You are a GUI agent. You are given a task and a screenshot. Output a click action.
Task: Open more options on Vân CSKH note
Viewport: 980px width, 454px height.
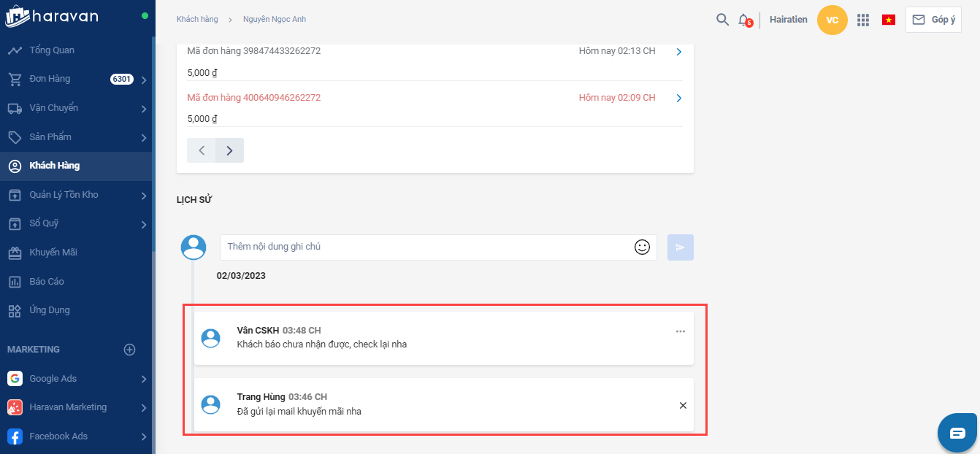click(681, 331)
